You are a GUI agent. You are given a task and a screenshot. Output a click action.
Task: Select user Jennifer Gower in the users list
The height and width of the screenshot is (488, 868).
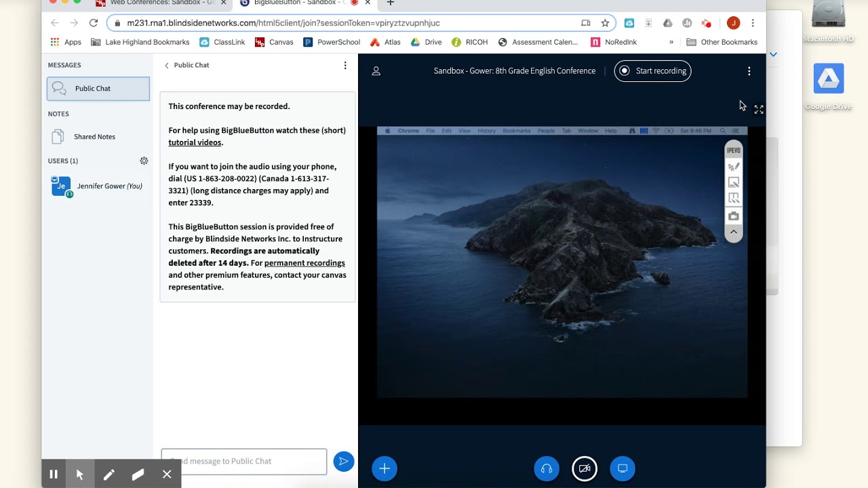[x=98, y=186]
